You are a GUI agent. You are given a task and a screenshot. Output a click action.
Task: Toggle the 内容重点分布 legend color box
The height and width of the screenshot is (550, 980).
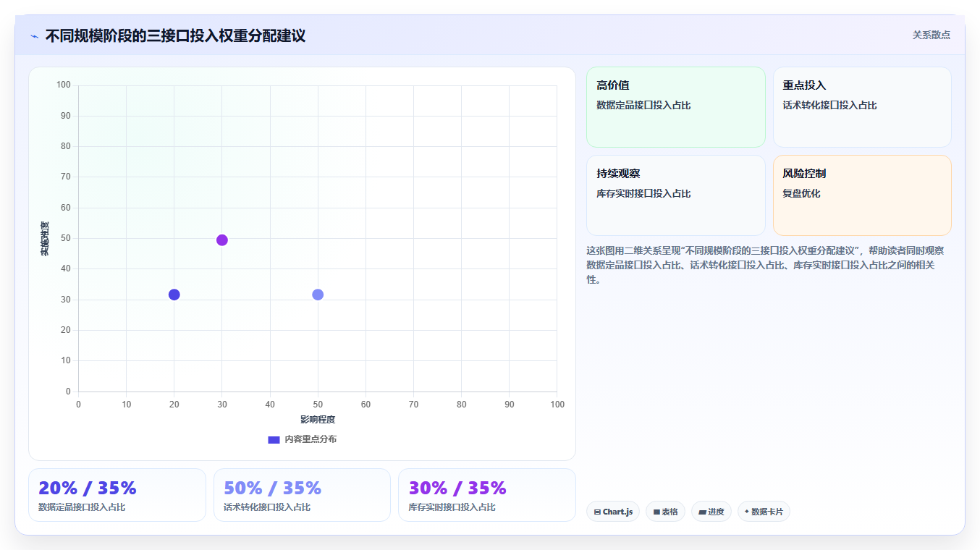coord(274,439)
